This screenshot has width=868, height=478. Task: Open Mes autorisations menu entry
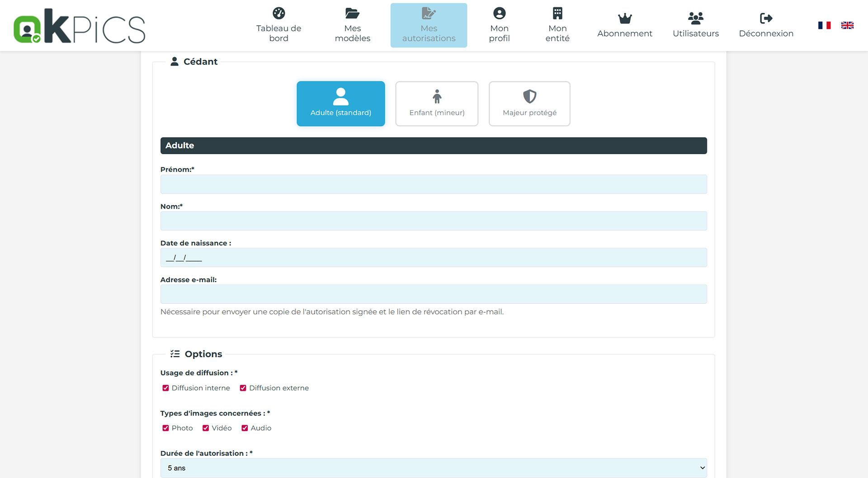[429, 25]
